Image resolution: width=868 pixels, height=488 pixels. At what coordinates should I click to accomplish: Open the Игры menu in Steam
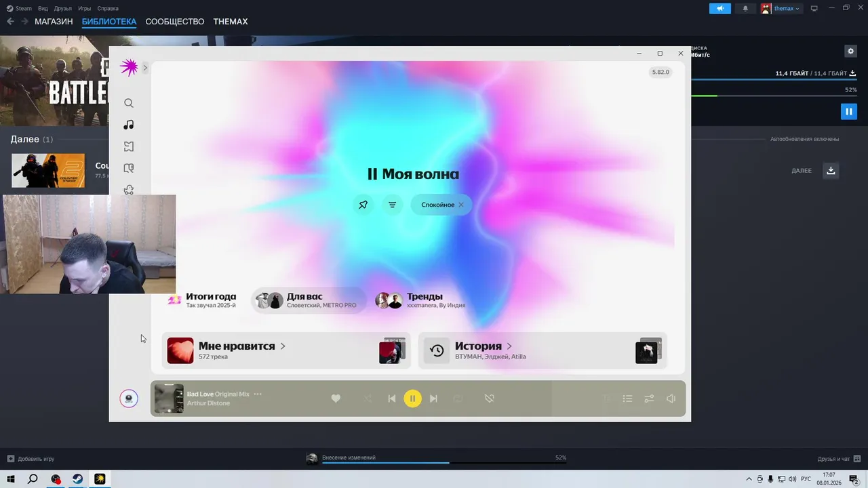point(84,8)
